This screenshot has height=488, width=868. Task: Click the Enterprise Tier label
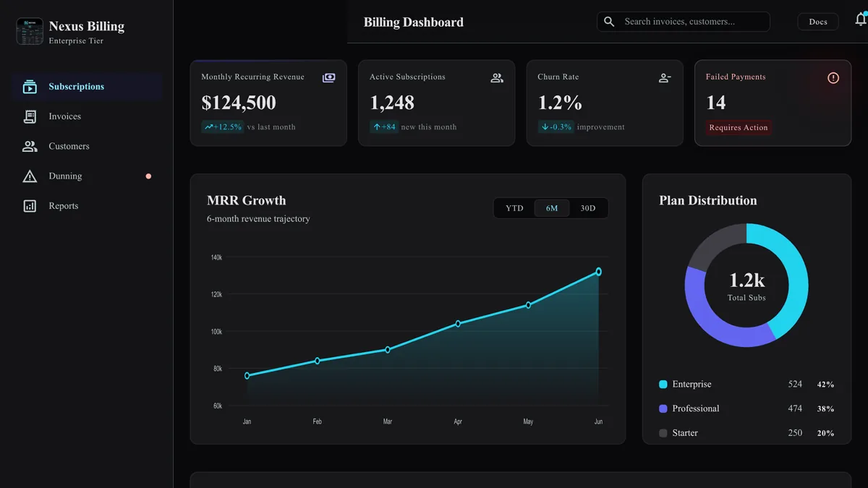tap(76, 41)
